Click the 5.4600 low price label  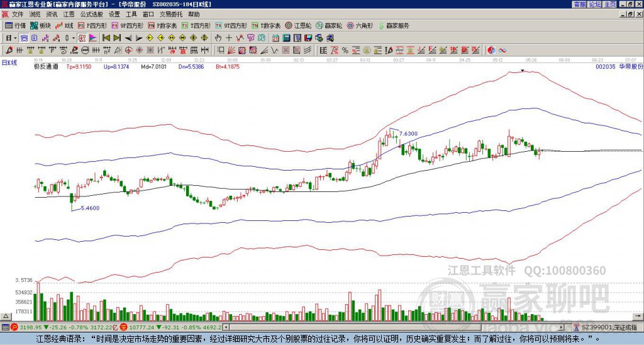(x=89, y=208)
